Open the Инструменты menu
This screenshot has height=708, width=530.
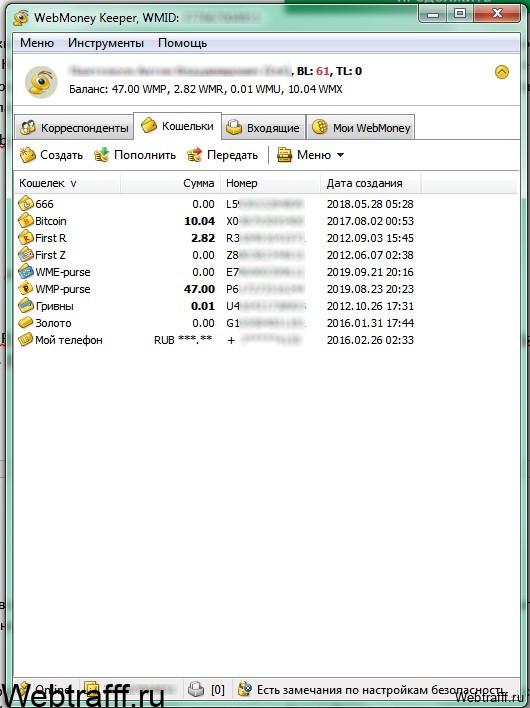pyautogui.click(x=106, y=43)
